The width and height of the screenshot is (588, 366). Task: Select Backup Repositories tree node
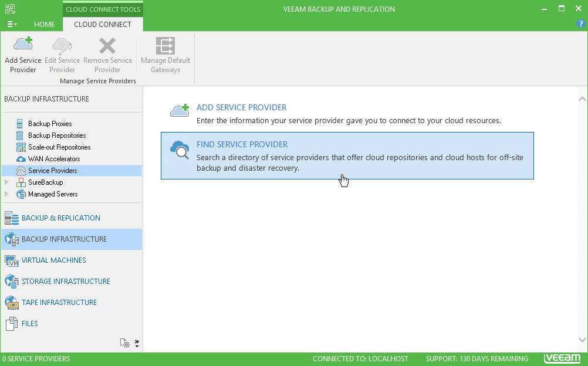tap(57, 135)
